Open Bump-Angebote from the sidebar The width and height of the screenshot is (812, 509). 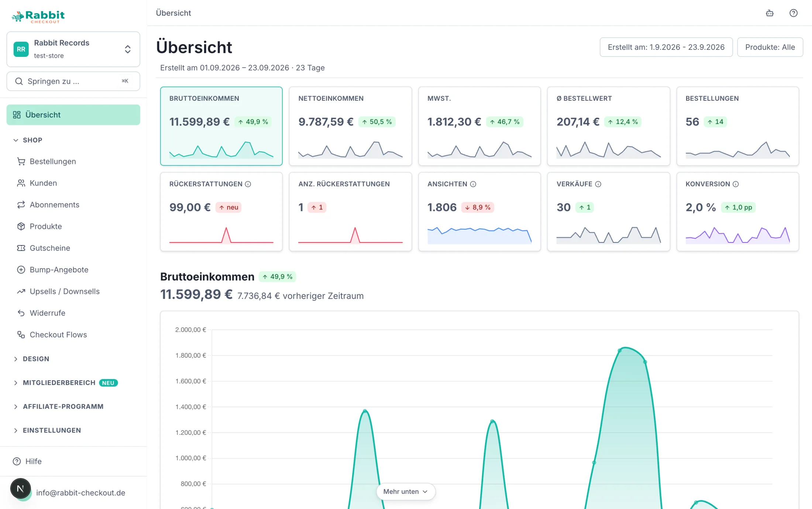73,269
